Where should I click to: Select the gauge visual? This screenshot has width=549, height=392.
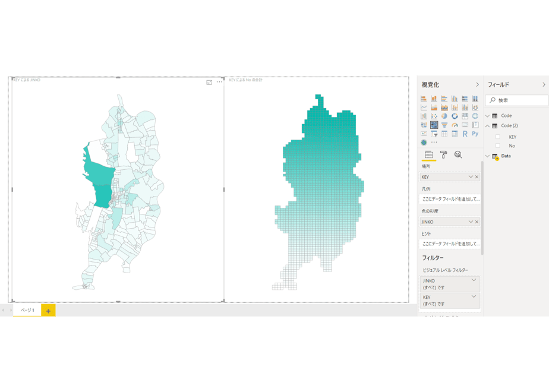click(455, 125)
